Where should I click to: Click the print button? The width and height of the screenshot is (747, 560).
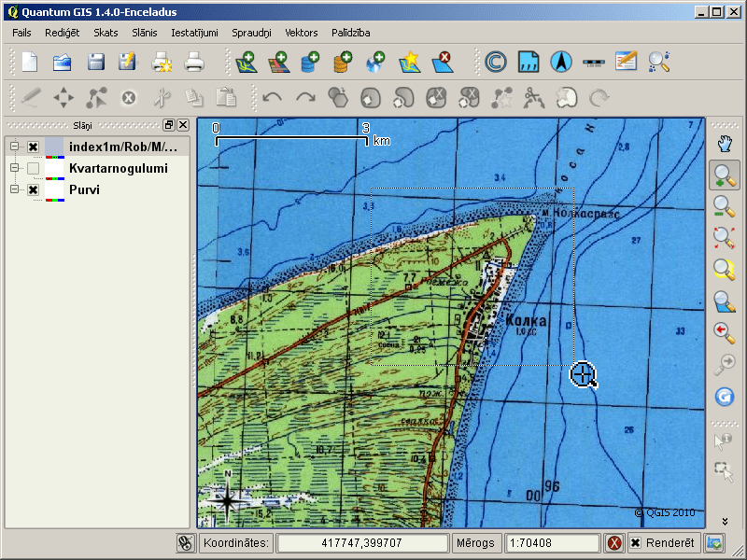click(x=194, y=62)
